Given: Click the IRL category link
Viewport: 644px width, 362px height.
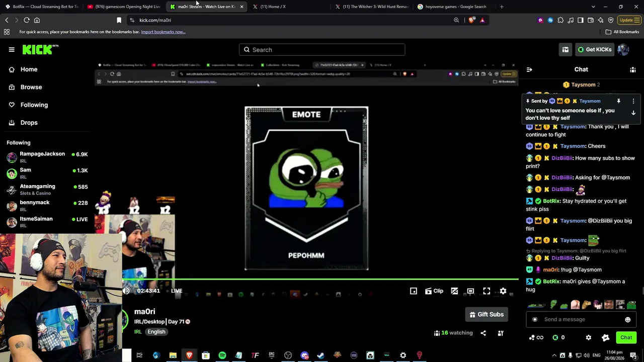Looking at the screenshot, I should tap(138, 332).
